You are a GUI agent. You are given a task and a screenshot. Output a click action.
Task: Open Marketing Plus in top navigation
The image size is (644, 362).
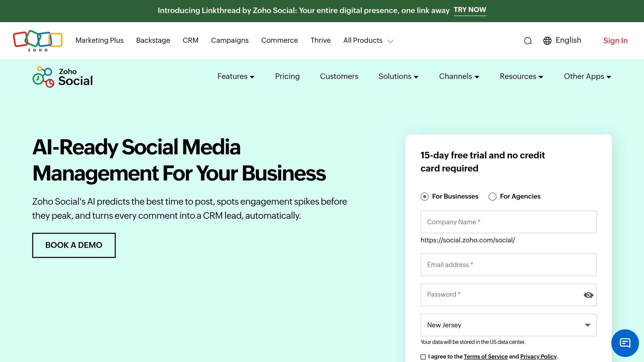[x=99, y=41]
